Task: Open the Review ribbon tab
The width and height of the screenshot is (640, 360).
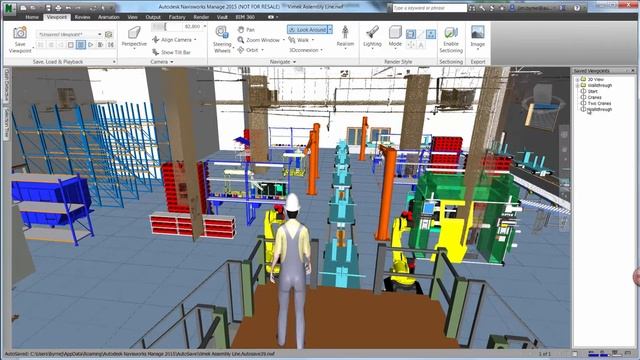Action: [x=82, y=17]
